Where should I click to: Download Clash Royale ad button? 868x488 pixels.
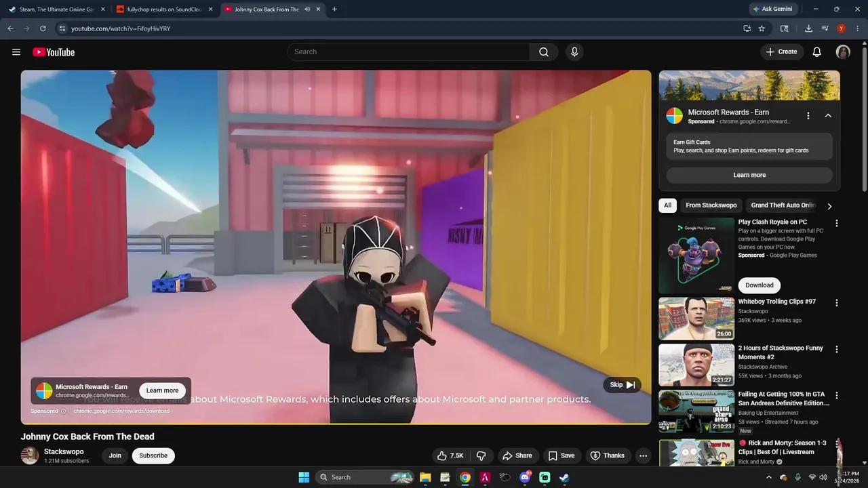759,285
